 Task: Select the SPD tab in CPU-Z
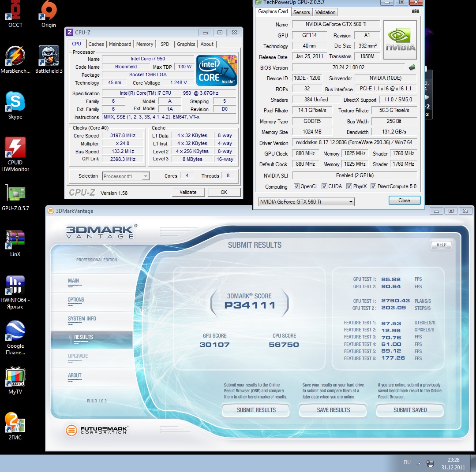pyautogui.click(x=165, y=44)
